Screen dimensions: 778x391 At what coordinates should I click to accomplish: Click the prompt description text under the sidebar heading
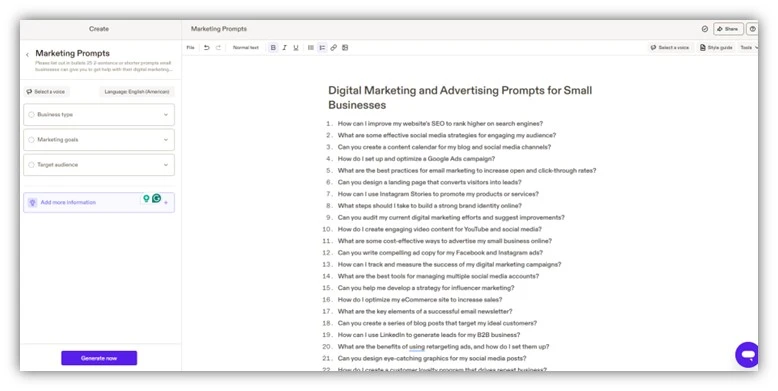pos(104,66)
